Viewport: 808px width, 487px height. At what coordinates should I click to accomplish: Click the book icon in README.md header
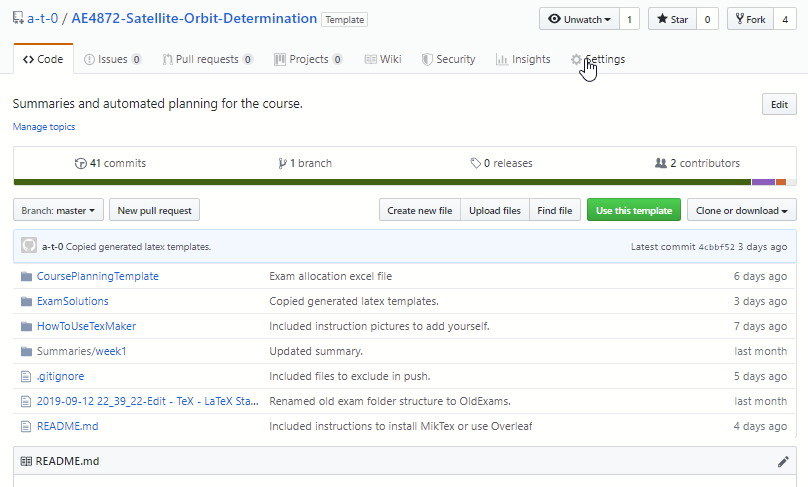pyautogui.click(x=26, y=461)
